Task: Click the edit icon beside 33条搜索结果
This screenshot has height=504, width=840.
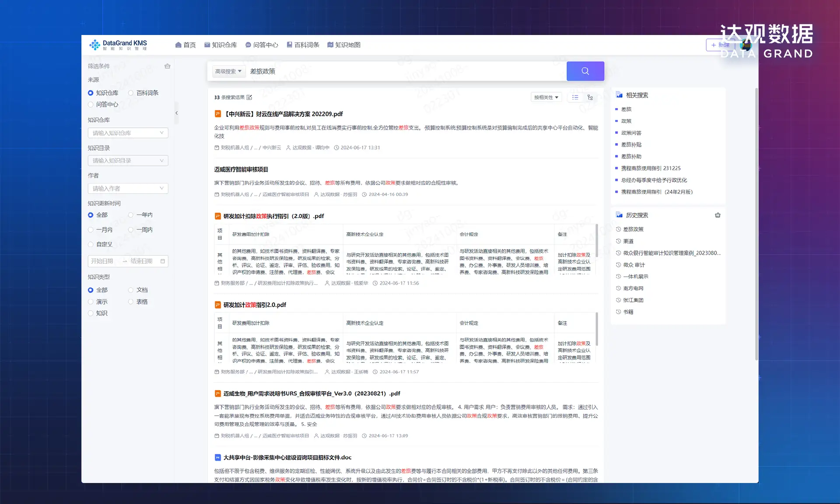Action: tap(249, 97)
